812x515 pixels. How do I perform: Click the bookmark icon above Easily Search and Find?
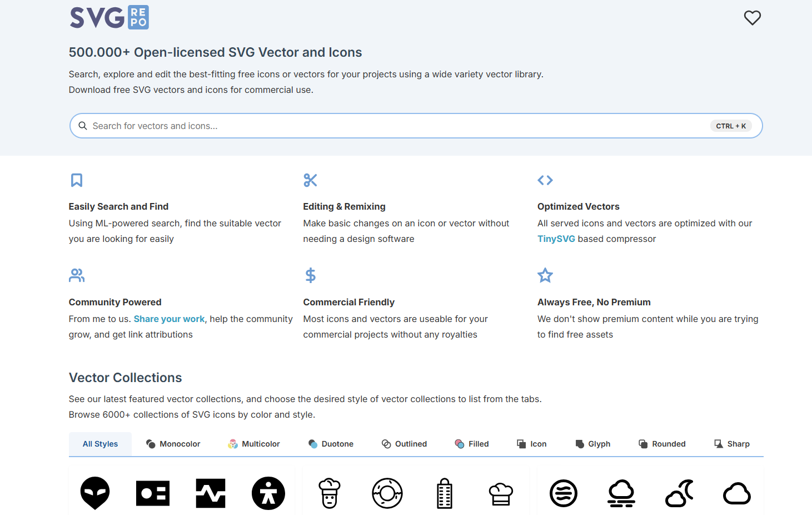(76, 180)
